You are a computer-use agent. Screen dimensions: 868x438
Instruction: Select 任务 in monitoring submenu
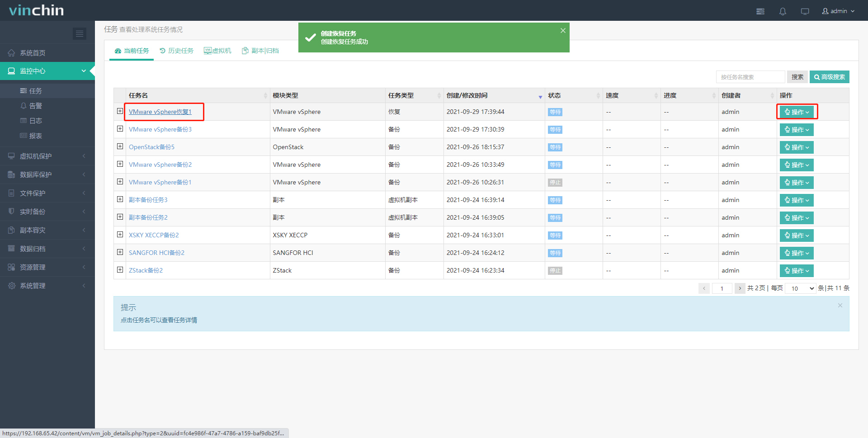pyautogui.click(x=47, y=91)
